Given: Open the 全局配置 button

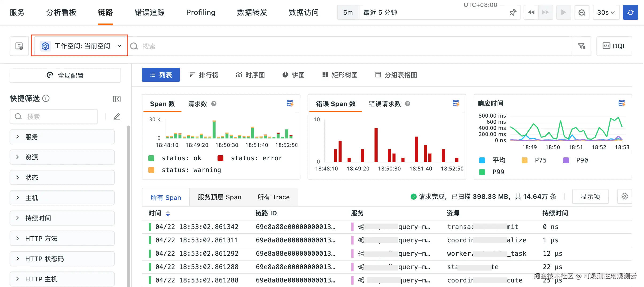Looking at the screenshot, I should tap(65, 76).
